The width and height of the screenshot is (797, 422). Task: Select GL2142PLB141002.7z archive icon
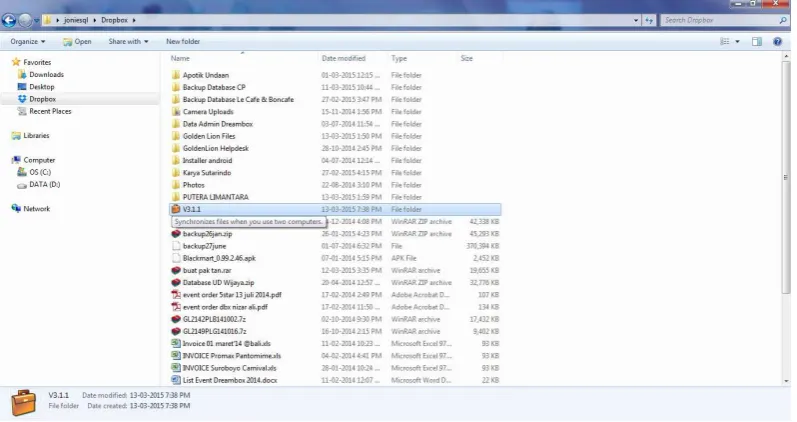(x=176, y=319)
